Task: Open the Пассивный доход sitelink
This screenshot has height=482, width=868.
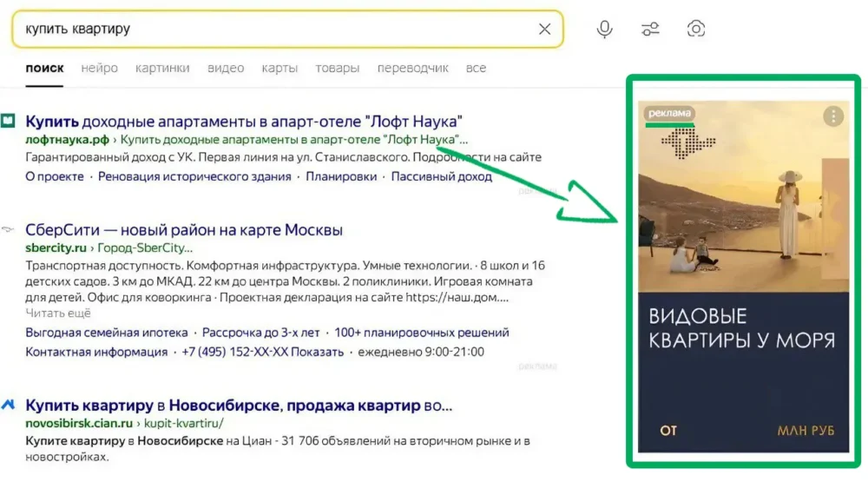Action: coord(441,177)
